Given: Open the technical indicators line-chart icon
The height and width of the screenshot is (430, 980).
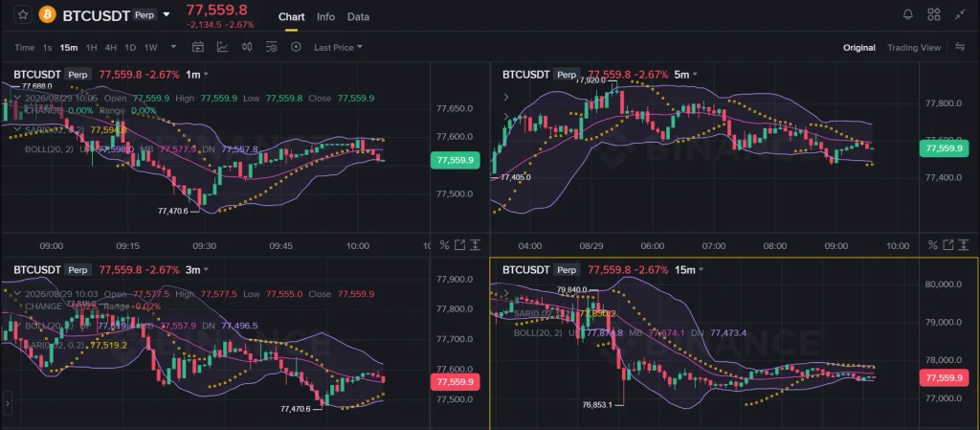Looking at the screenshot, I should (x=222, y=47).
